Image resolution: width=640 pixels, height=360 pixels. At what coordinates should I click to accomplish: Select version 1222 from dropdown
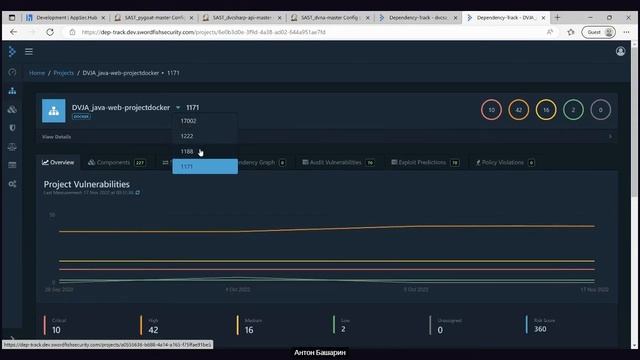coord(205,136)
